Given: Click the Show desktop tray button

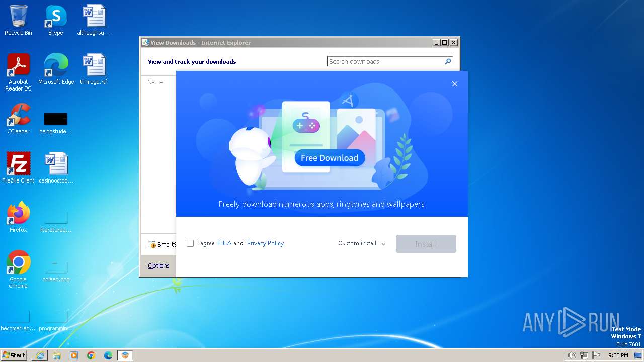Looking at the screenshot, I should 638,355.
